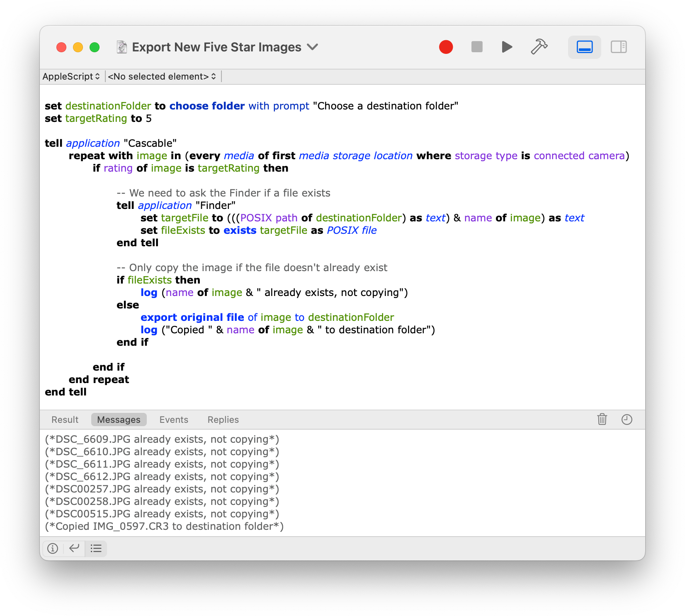Viewport: 685px width, 616px height.
Task: Click the end repeat line
Action: coord(99,380)
